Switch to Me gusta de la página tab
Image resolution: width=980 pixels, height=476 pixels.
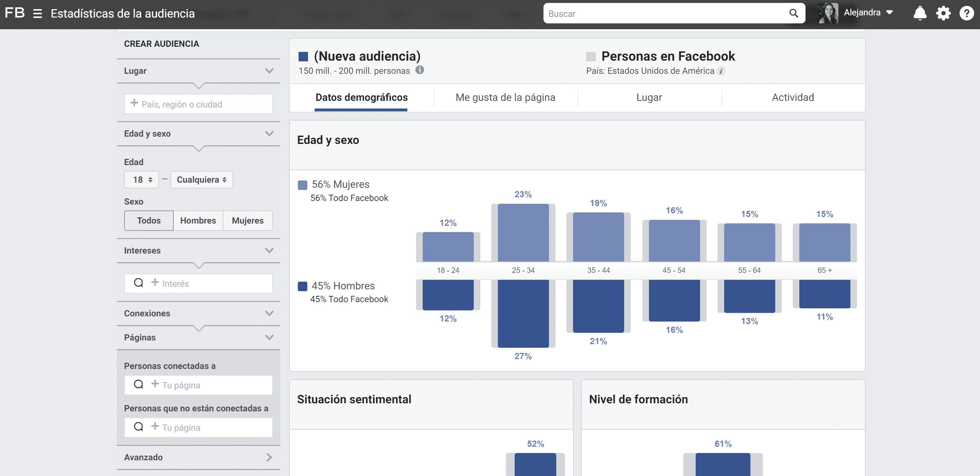point(505,98)
